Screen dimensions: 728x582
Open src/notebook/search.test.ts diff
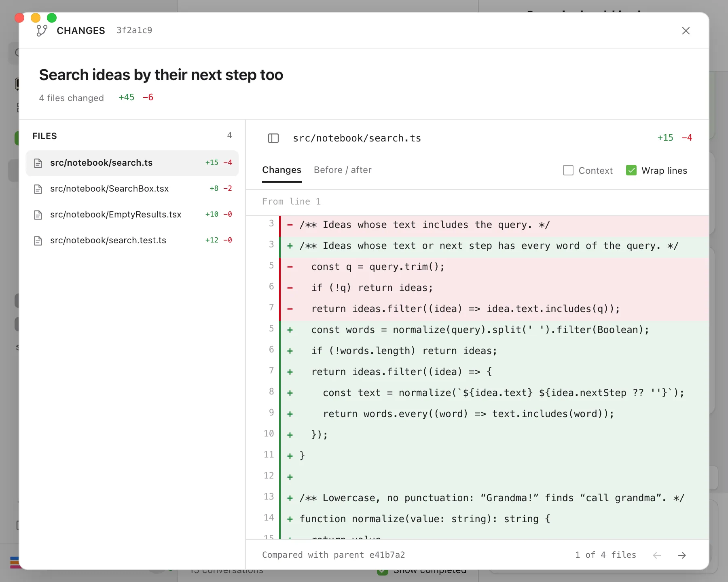point(132,240)
